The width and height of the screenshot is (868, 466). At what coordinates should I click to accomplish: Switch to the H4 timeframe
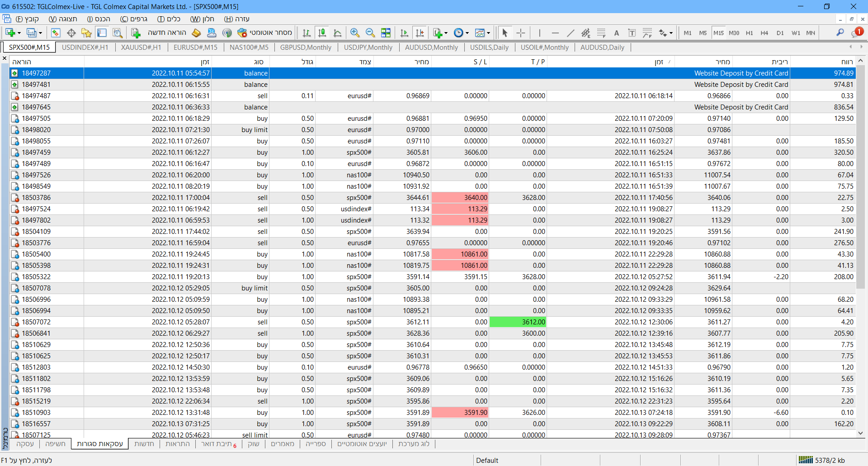pos(764,33)
